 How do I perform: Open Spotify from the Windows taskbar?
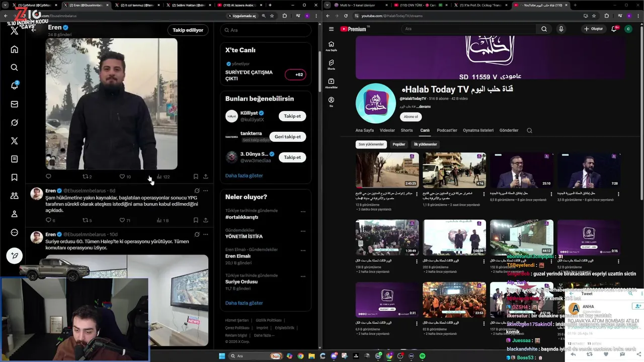click(x=422, y=356)
